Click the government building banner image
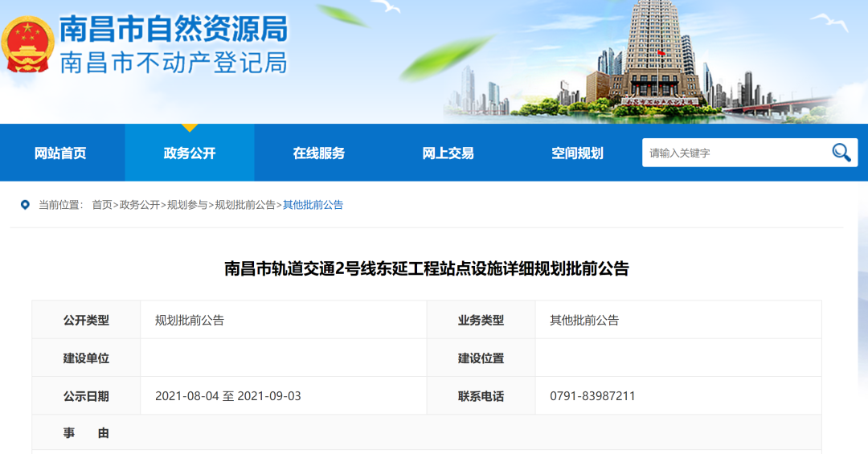 point(653,61)
